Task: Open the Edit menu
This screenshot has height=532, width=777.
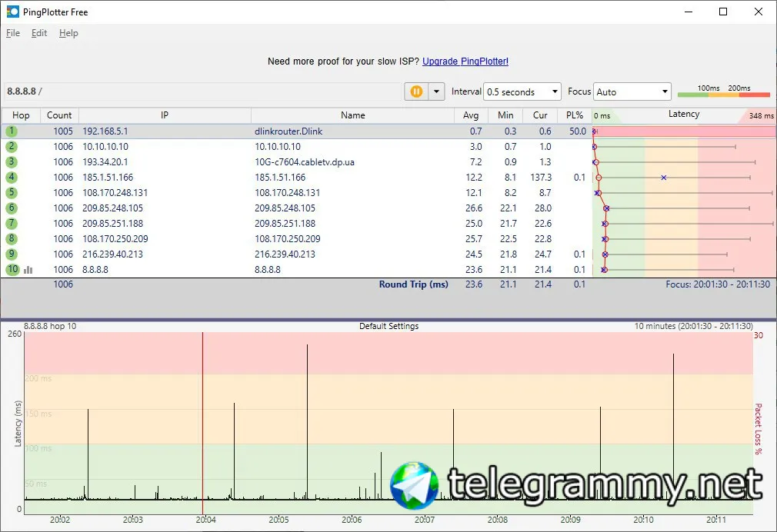Action: tap(39, 33)
